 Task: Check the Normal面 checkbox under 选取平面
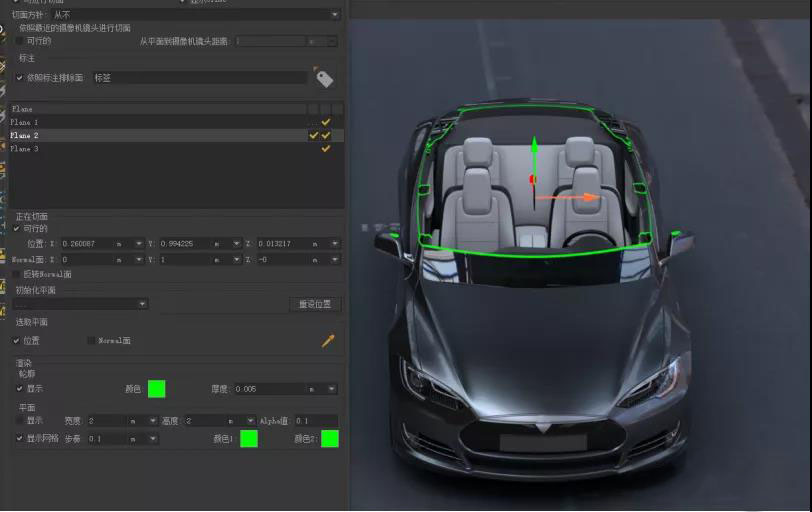click(92, 341)
